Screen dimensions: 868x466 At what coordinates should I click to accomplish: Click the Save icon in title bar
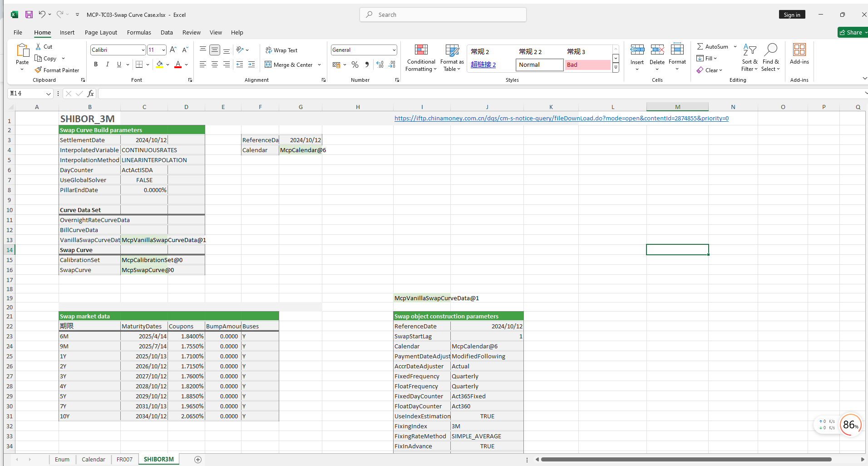coord(29,15)
